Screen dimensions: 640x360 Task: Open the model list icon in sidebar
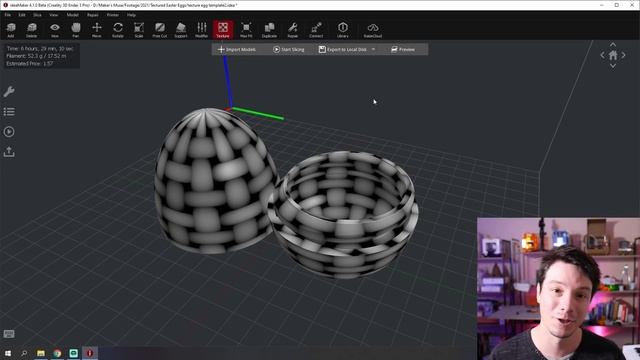tap(9, 111)
